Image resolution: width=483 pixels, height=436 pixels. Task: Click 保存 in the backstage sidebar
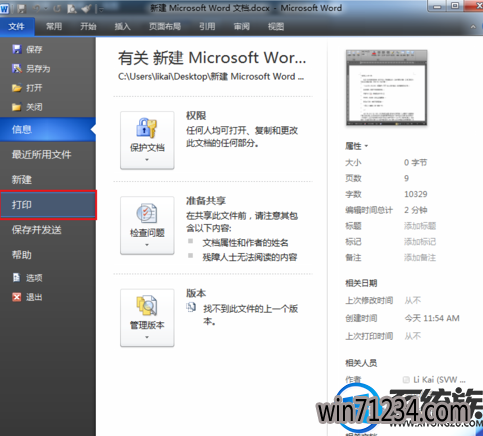click(x=27, y=49)
